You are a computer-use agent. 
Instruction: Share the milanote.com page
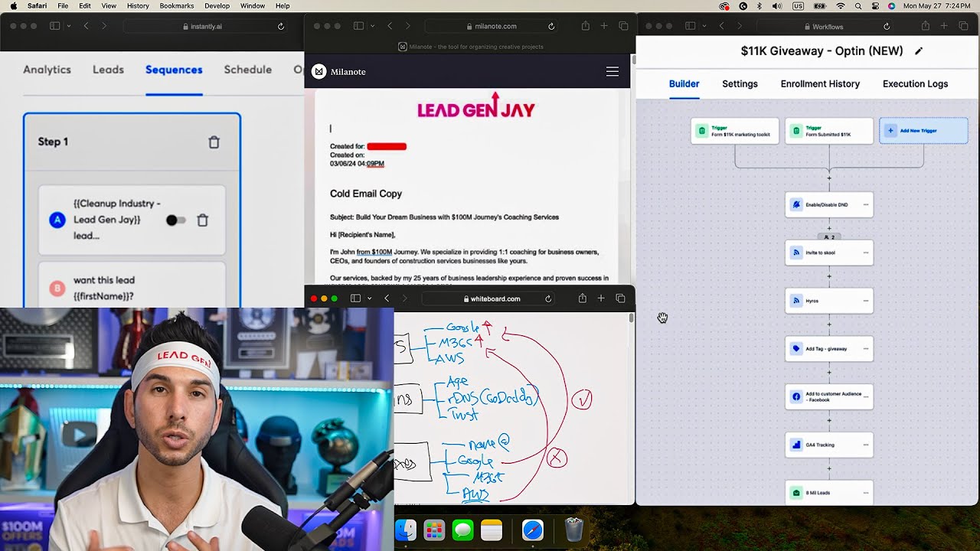pos(586,26)
